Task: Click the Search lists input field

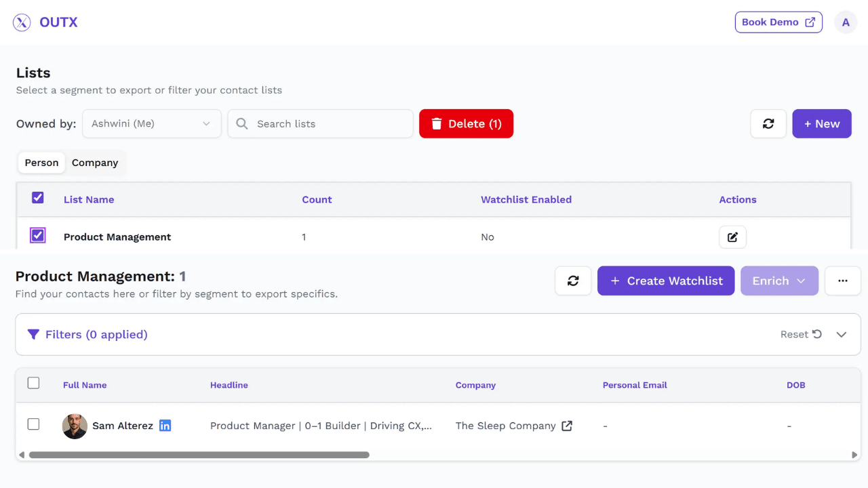Action: pyautogui.click(x=320, y=124)
